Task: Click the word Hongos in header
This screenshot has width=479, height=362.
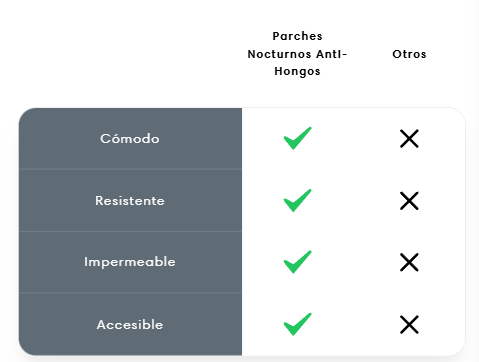Action: tap(297, 71)
